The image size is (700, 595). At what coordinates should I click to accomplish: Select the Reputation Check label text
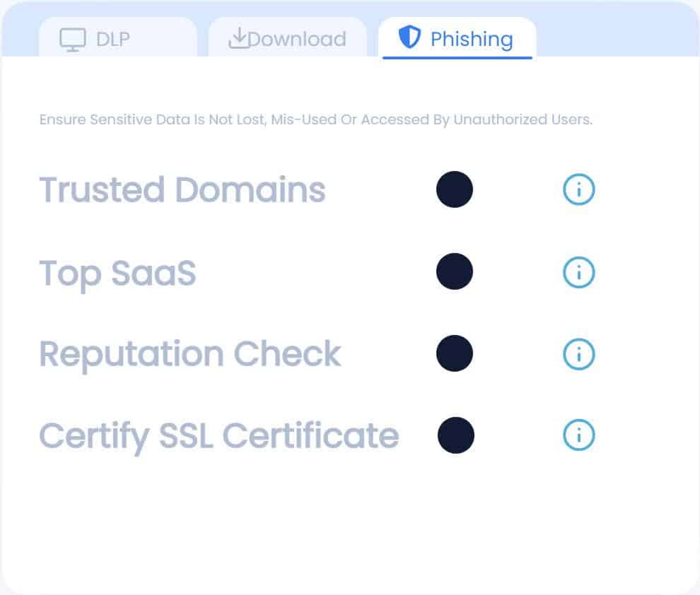(x=190, y=355)
